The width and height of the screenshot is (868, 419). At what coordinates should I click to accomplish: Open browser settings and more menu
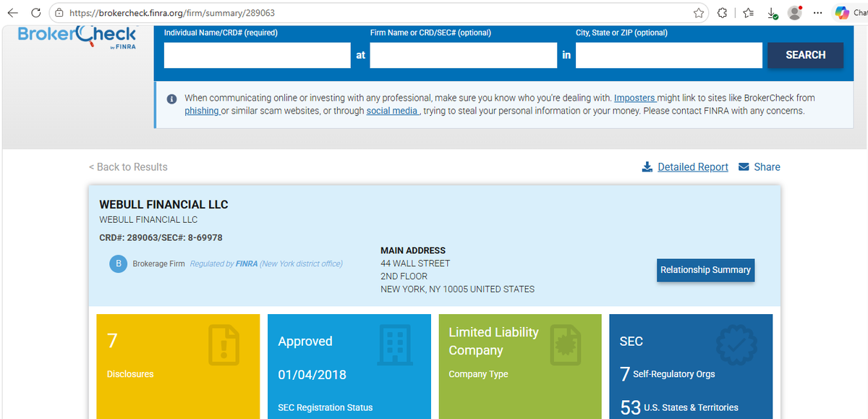(x=818, y=13)
